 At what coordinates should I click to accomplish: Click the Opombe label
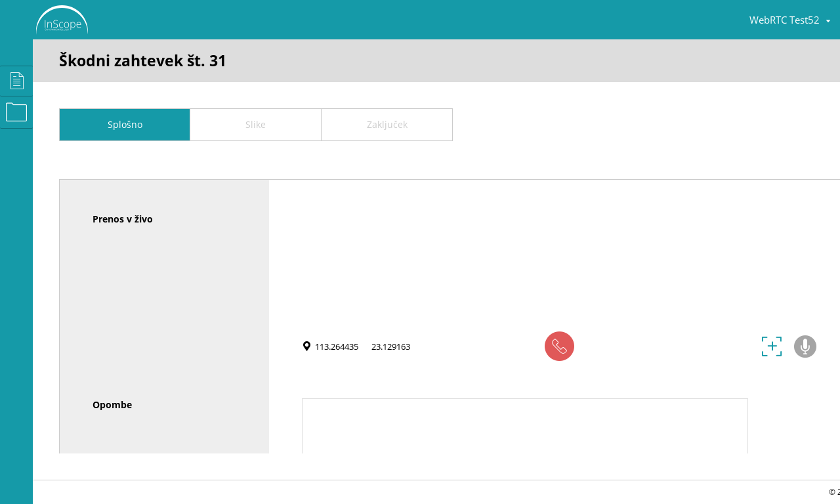[x=112, y=405]
